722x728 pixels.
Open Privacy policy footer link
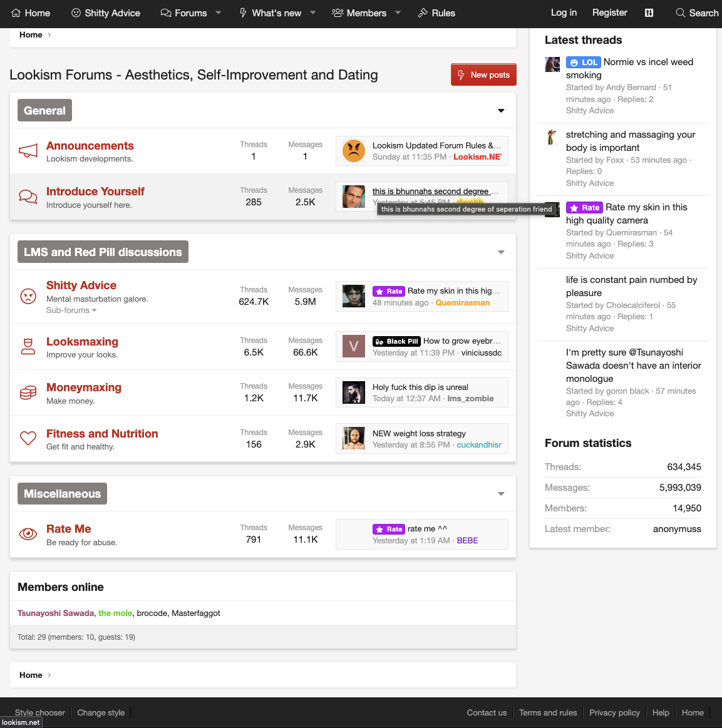pyautogui.click(x=614, y=713)
